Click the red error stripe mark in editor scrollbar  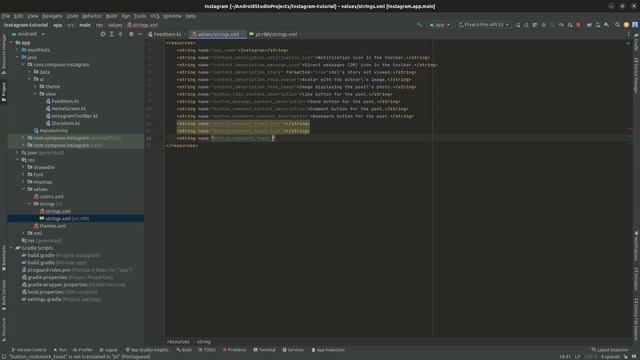coord(630,130)
